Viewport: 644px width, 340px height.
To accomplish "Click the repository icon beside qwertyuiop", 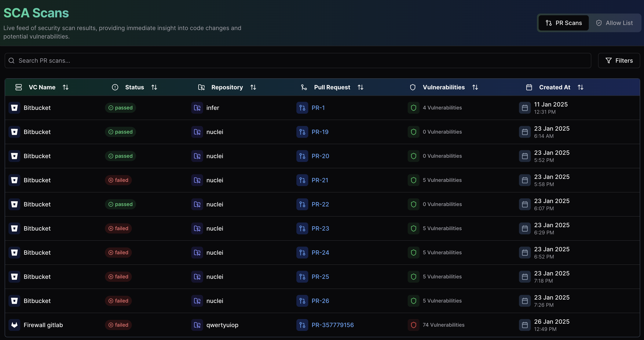I will [x=197, y=325].
